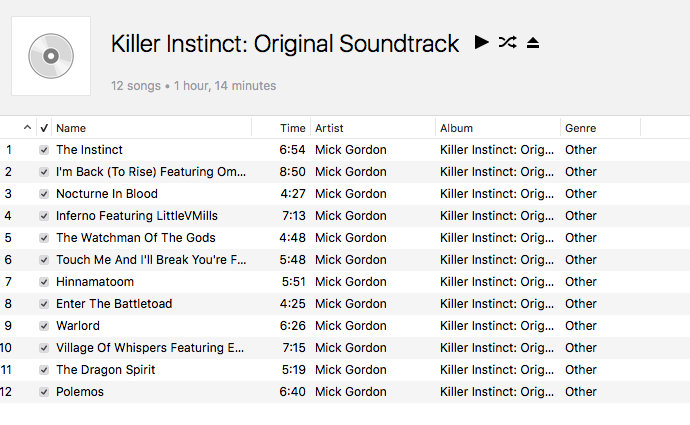The image size is (690, 425).
Task: Select Enter The Battletoad song
Action: (x=345, y=304)
